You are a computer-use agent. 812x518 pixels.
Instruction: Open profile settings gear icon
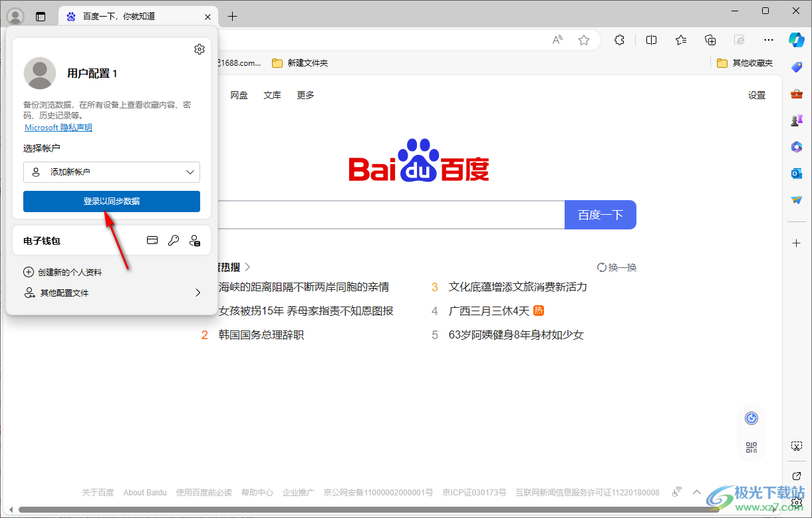click(200, 49)
